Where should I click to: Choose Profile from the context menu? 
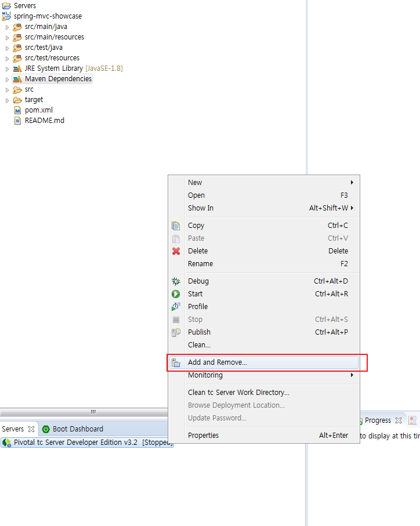coord(264,307)
